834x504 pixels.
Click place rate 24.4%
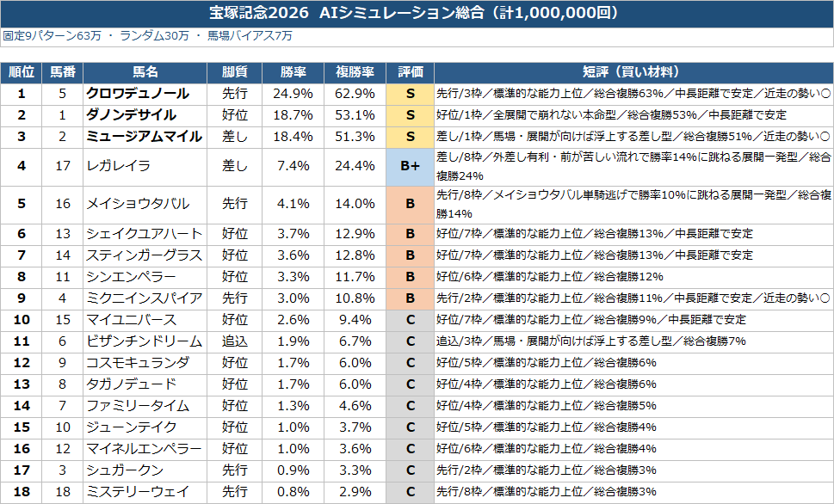pos(355,166)
